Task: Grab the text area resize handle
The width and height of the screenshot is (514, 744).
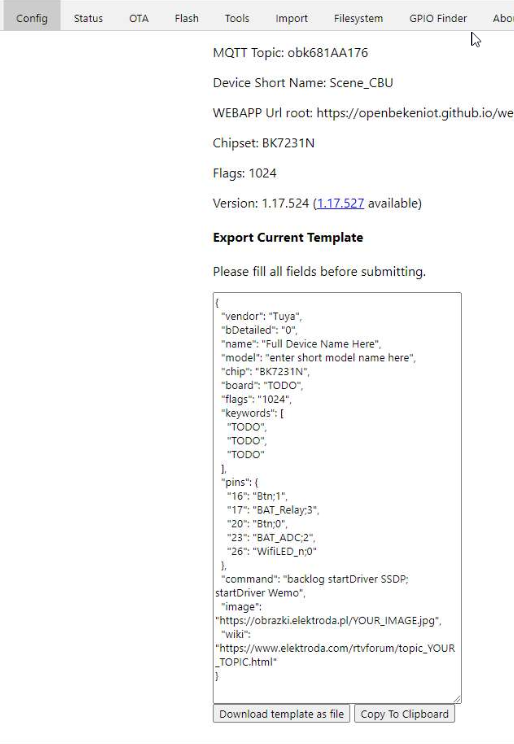Action: click(x=457, y=698)
